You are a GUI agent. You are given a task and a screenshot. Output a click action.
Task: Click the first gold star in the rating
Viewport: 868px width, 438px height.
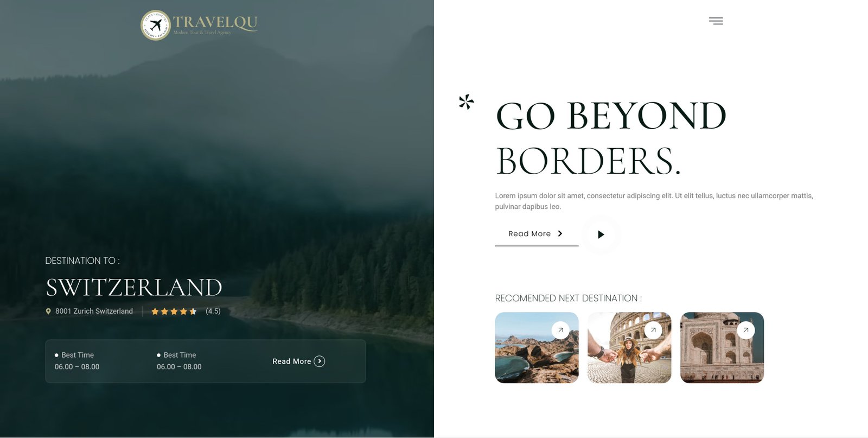[155, 312]
